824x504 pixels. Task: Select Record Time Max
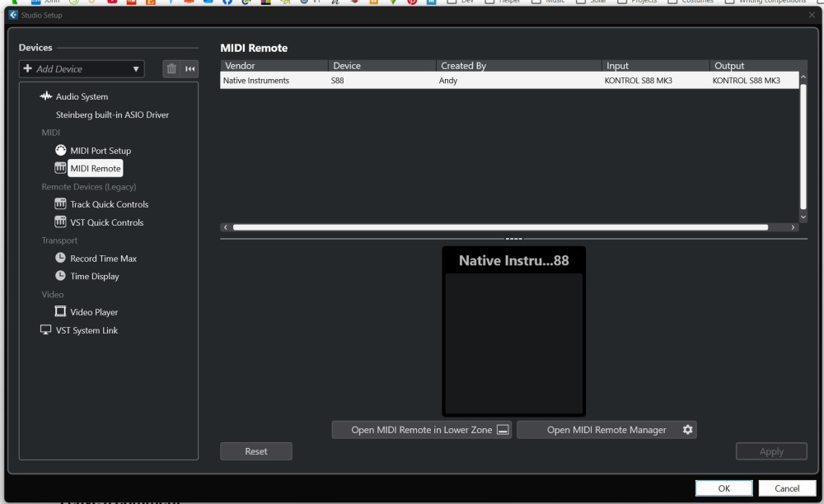(104, 259)
